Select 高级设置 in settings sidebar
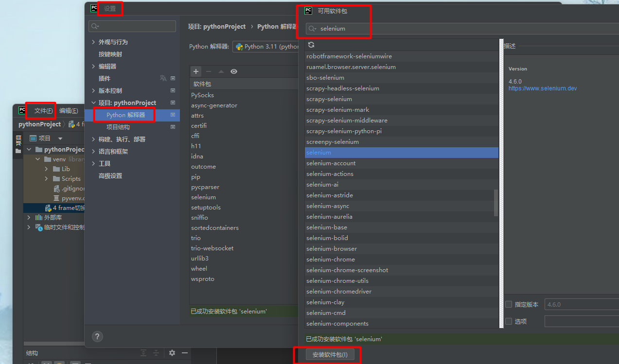 coord(110,175)
